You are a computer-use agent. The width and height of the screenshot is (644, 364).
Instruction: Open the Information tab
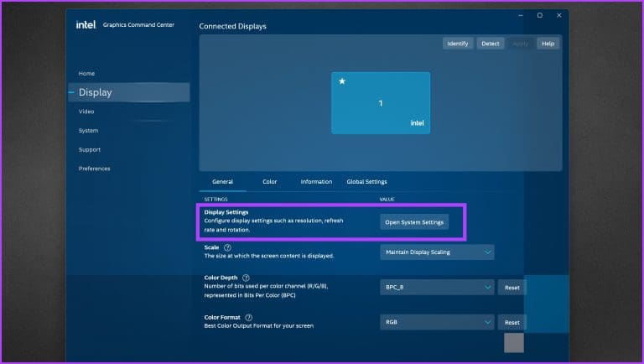(x=316, y=182)
